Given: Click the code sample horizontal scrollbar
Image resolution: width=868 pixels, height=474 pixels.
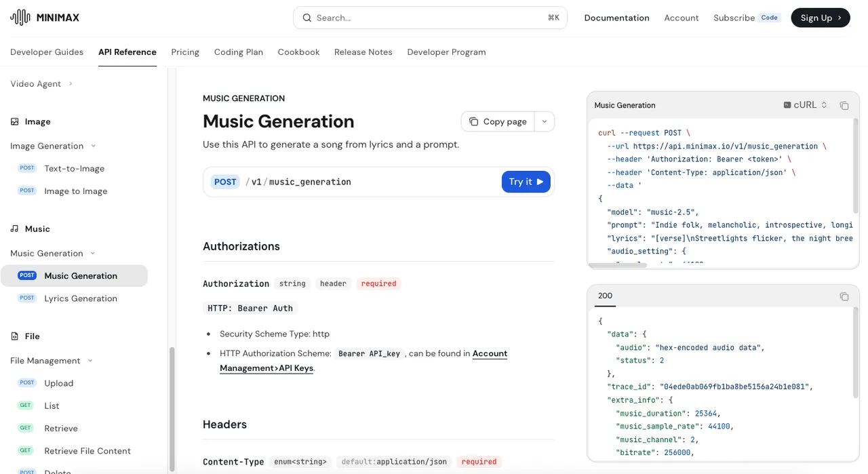Looking at the screenshot, I should (x=617, y=265).
